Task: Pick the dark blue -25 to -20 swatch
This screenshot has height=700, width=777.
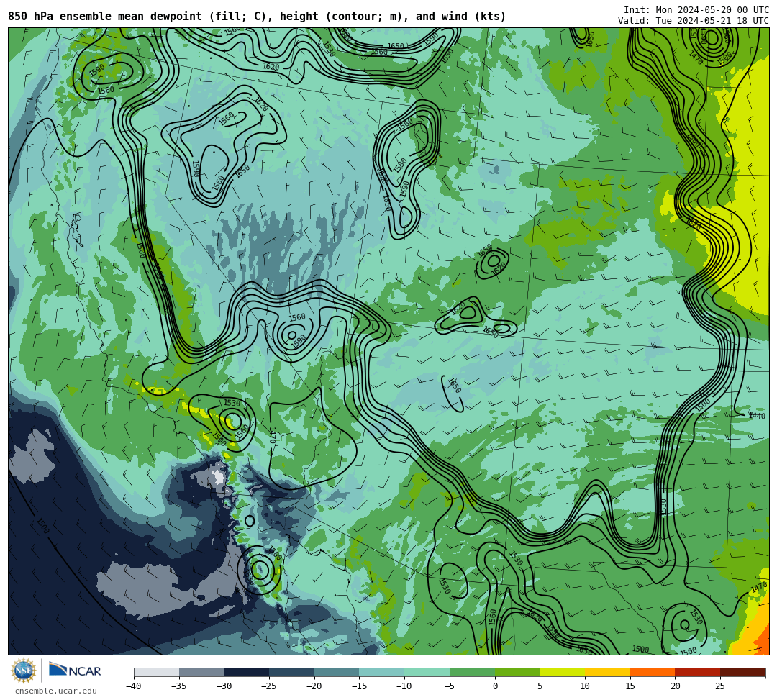Action: click(292, 672)
